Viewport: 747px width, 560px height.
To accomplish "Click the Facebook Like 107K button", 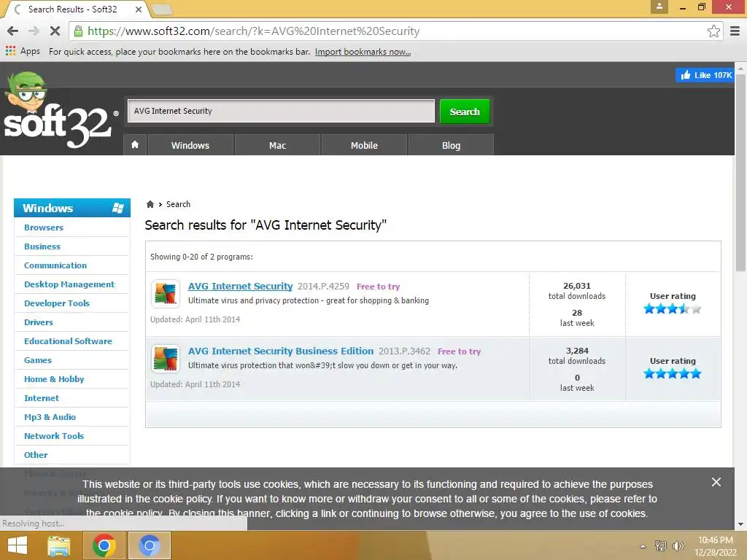I will [705, 75].
